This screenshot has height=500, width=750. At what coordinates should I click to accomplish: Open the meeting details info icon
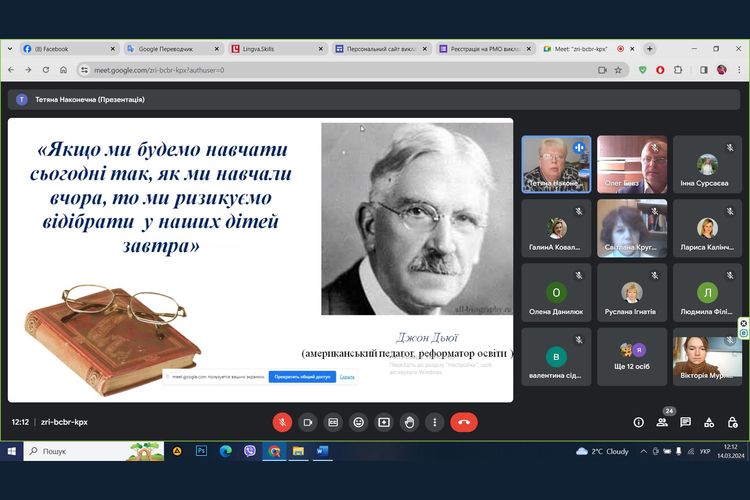pyautogui.click(x=638, y=422)
